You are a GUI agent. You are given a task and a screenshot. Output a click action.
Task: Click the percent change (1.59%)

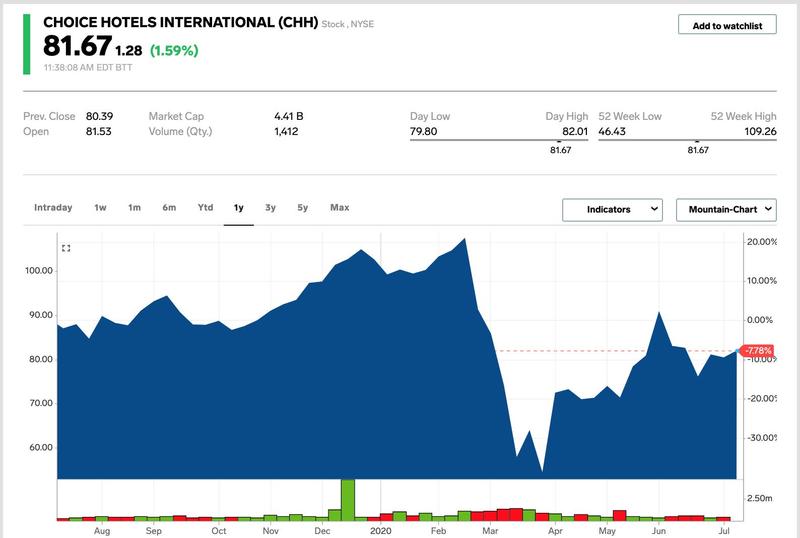pyautogui.click(x=174, y=51)
